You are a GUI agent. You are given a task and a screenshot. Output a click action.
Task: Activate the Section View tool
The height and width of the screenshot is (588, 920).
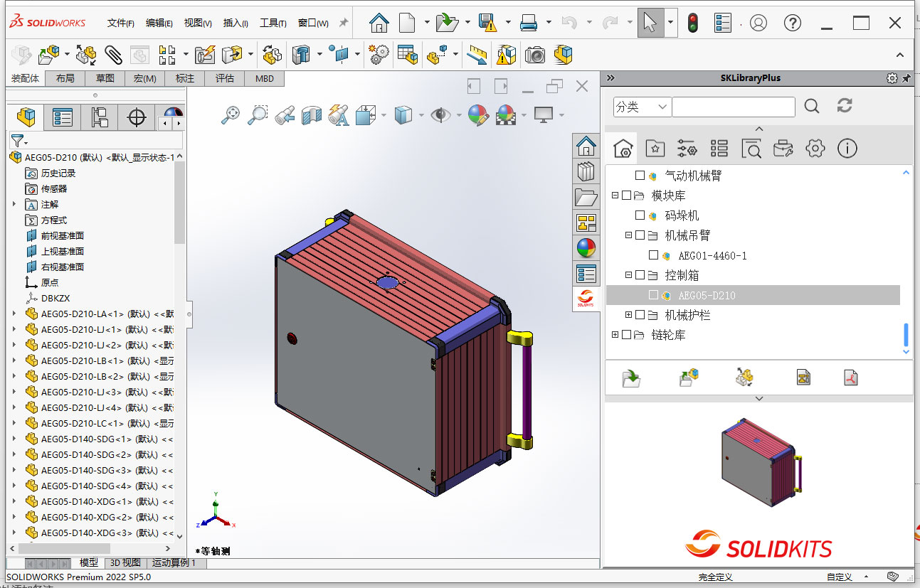pyautogui.click(x=311, y=116)
